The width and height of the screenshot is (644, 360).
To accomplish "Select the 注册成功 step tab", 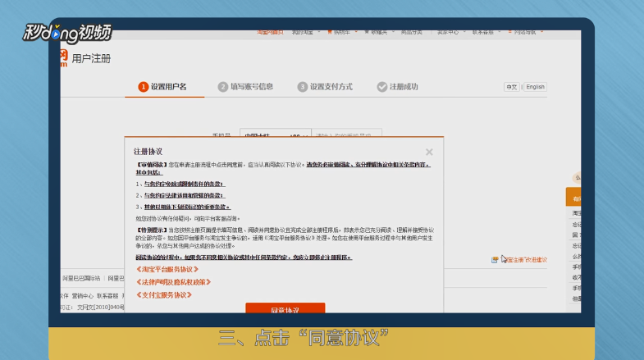I will [398, 87].
